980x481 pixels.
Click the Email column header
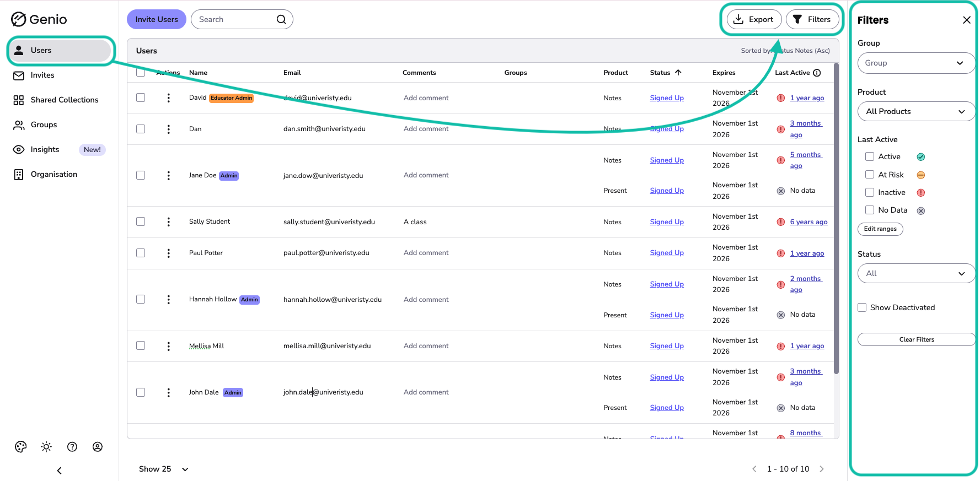292,73
